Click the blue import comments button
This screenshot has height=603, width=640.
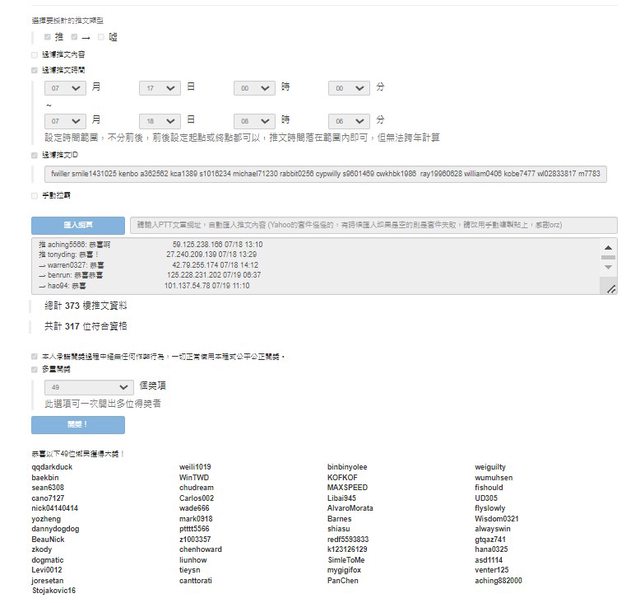coord(78,226)
